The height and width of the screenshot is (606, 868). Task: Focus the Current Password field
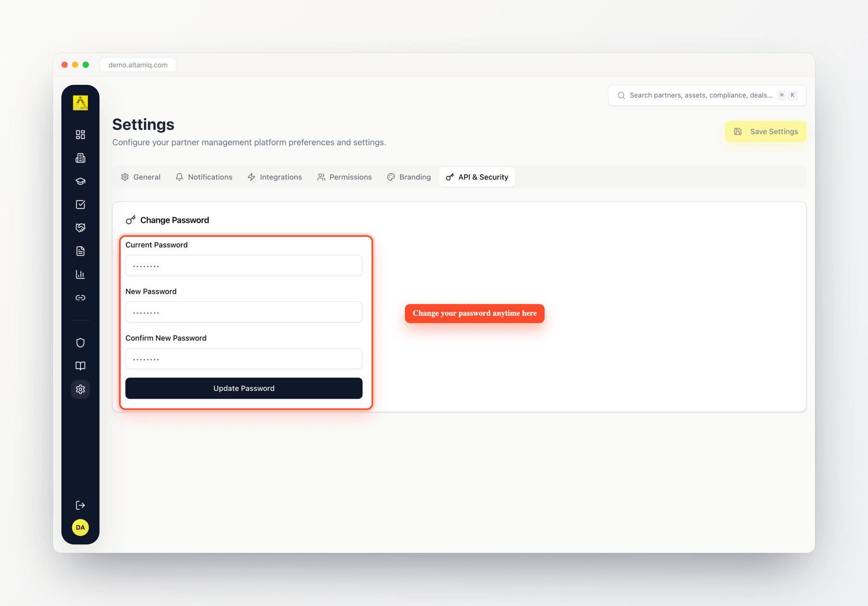[244, 266]
